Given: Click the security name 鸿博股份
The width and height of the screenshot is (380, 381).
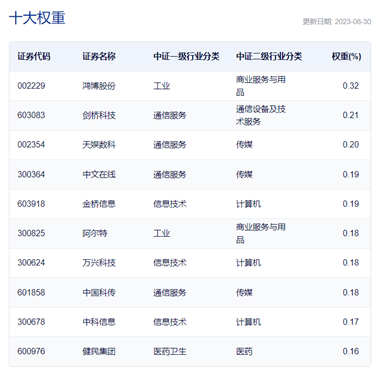Looking at the screenshot, I should (x=99, y=86).
